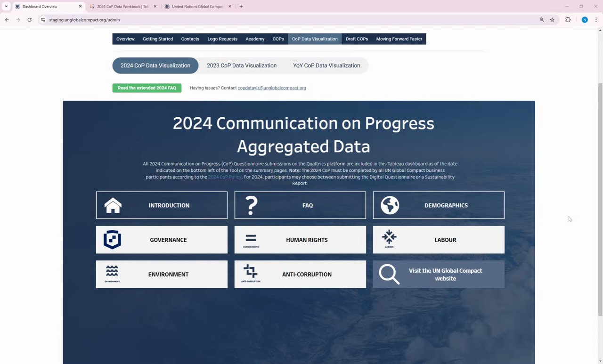Open the HUMAN RIGHTS section label
603x364 pixels.
307,240
